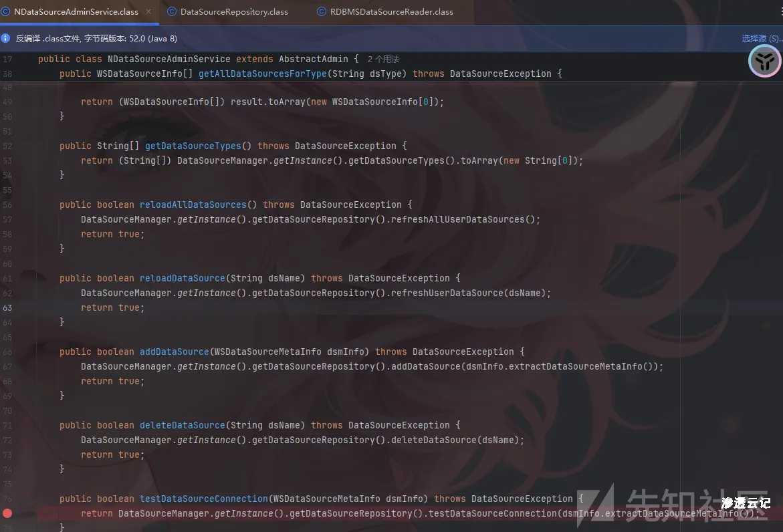Toggle a breakpoint at line 57 gutter
This screenshot has width=783, height=532.
[x=7, y=219]
